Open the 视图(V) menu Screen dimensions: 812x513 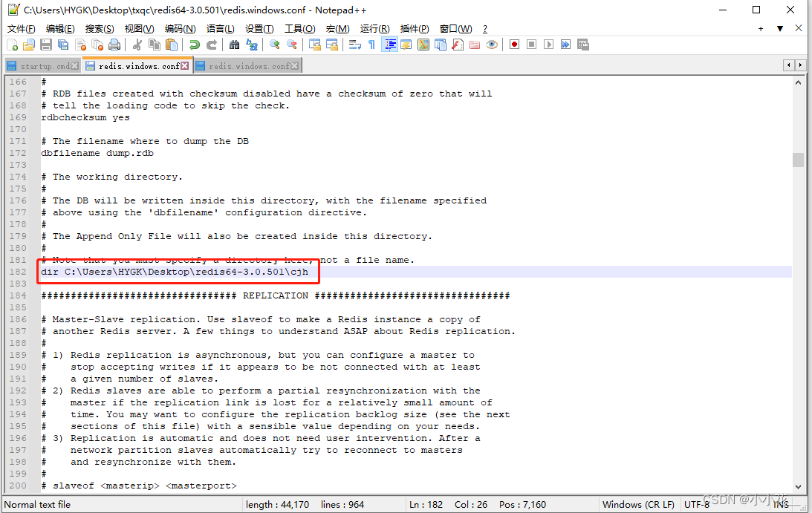139,29
